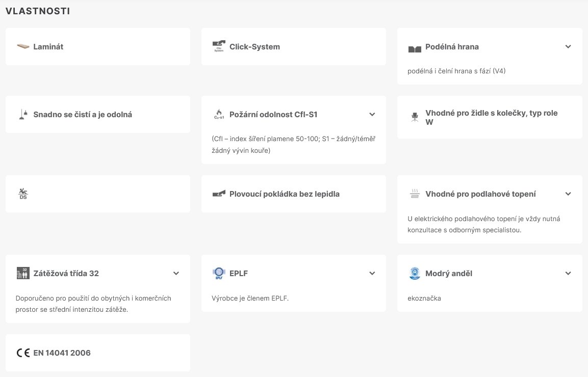Click the Click-System icon
The image size is (588, 377).
click(219, 47)
